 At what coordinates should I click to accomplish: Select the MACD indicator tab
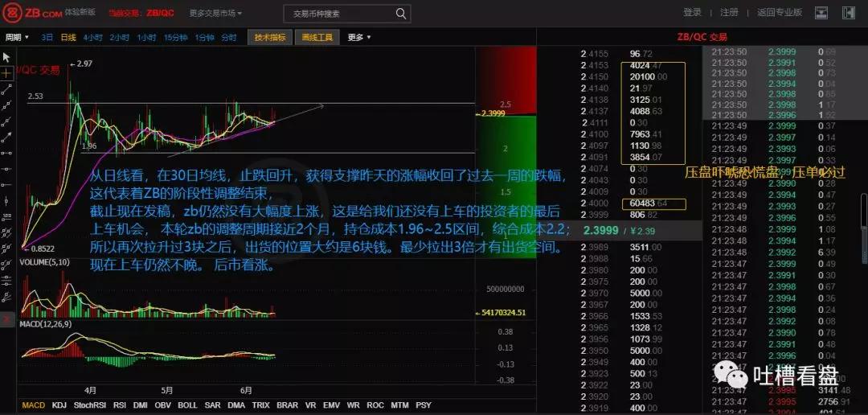(x=33, y=405)
